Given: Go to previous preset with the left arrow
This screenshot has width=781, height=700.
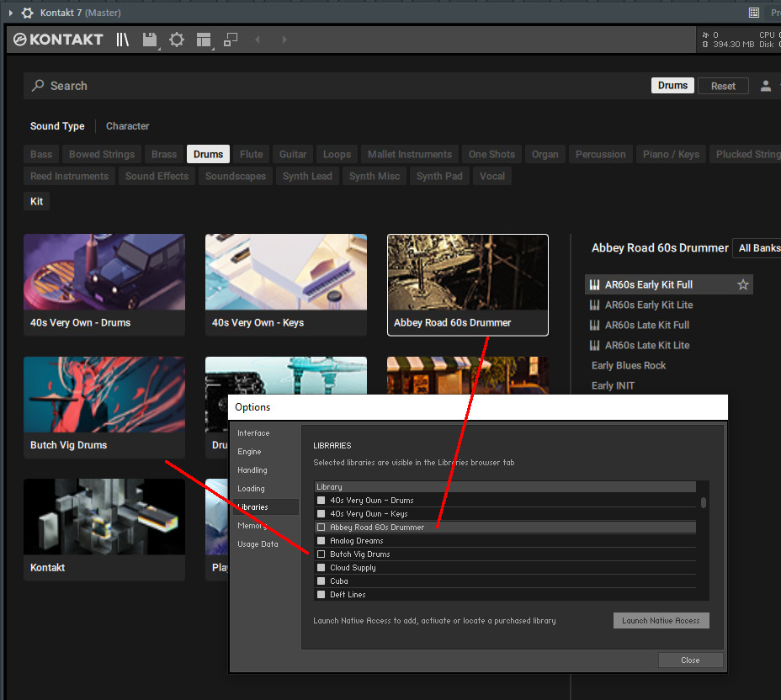Looking at the screenshot, I should (258, 40).
